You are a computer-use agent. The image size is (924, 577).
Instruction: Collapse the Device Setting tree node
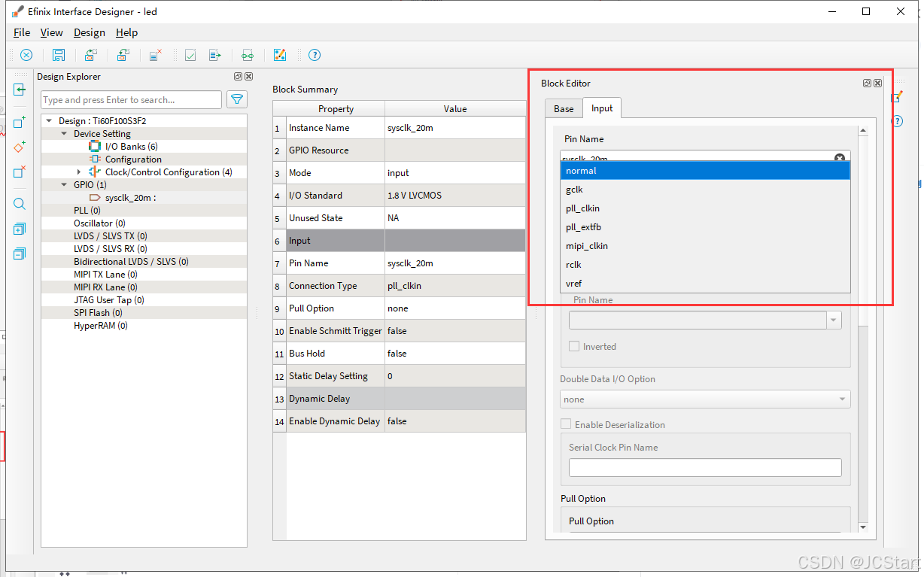click(x=64, y=133)
